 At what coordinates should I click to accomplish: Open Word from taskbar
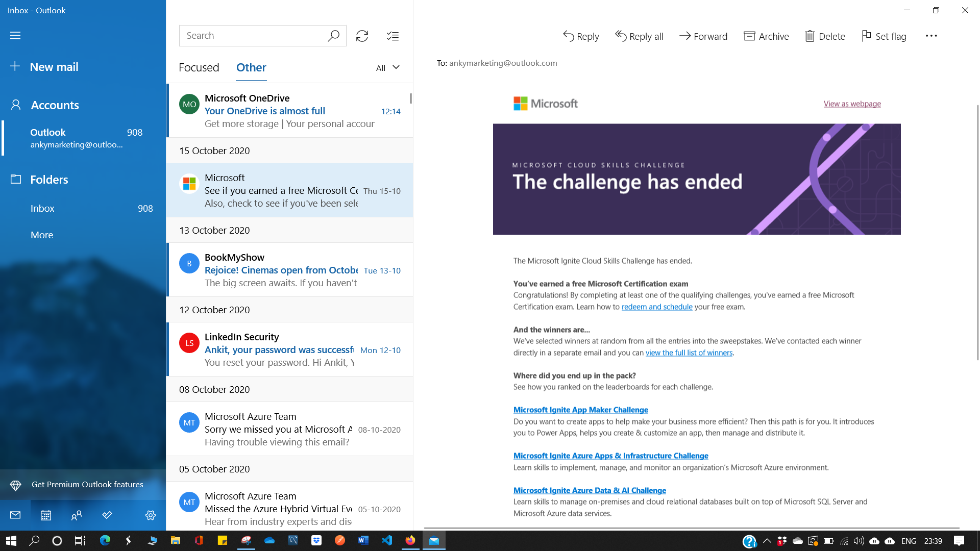click(363, 541)
